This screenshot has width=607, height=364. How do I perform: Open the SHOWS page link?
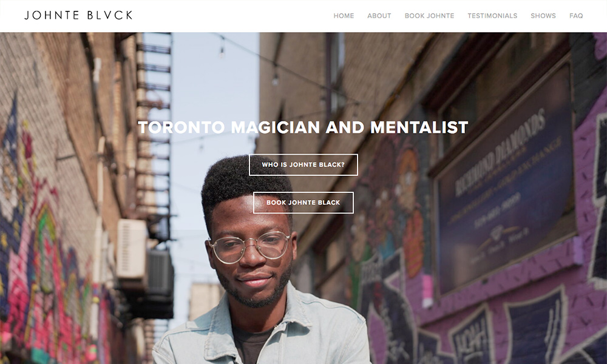click(x=543, y=16)
